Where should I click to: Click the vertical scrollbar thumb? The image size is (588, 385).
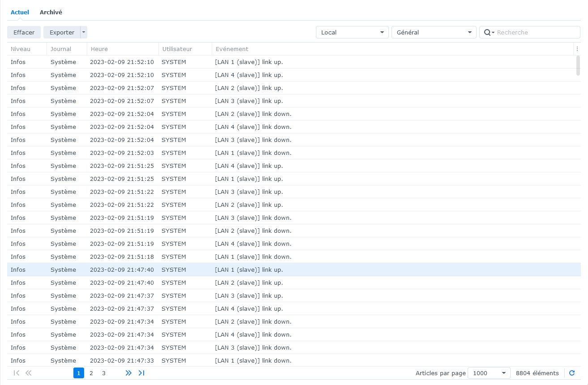[578, 65]
